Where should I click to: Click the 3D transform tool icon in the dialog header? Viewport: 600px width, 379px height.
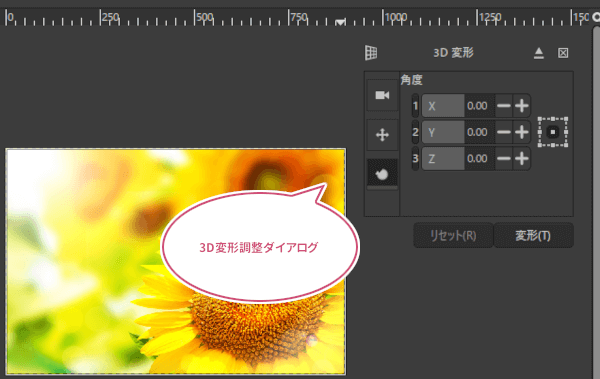tap(371, 53)
